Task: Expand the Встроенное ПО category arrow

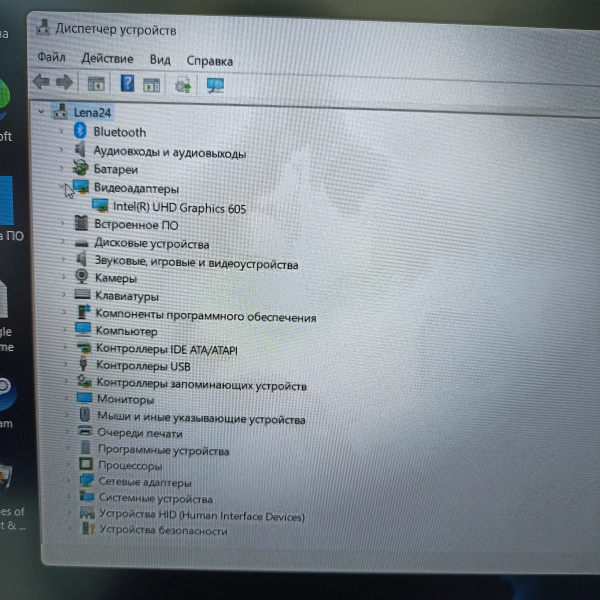Action: pos(63,223)
